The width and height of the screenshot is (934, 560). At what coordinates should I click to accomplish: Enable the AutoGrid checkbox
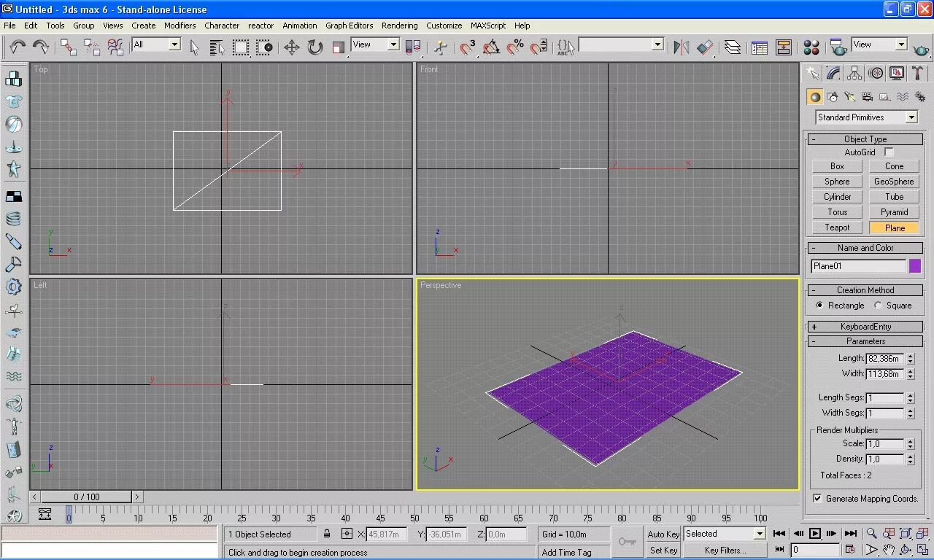pyautogui.click(x=889, y=152)
